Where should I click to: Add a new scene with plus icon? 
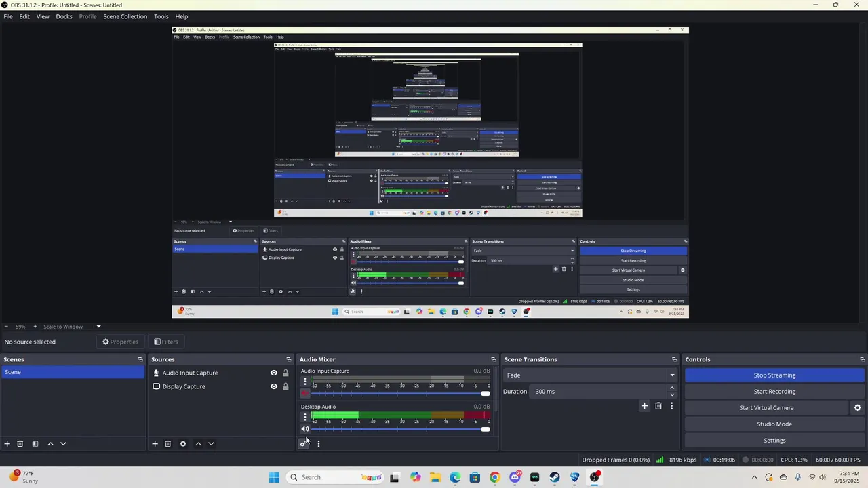[7, 444]
